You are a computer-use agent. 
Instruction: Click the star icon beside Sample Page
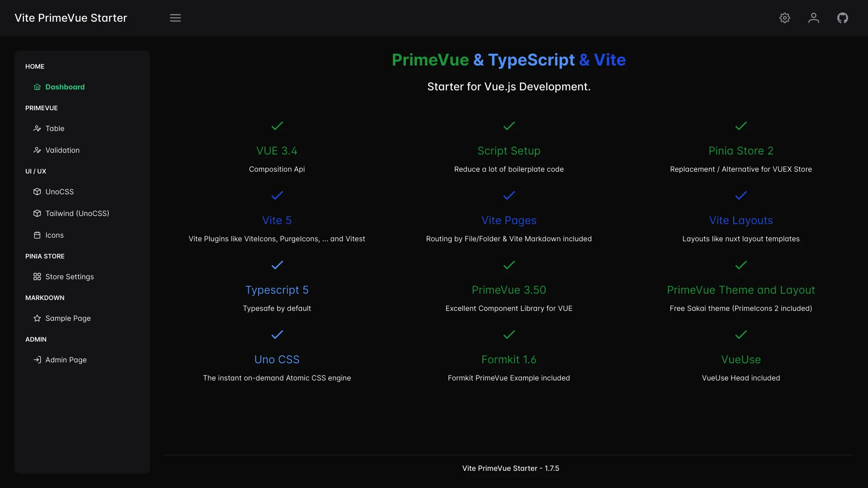tap(37, 319)
